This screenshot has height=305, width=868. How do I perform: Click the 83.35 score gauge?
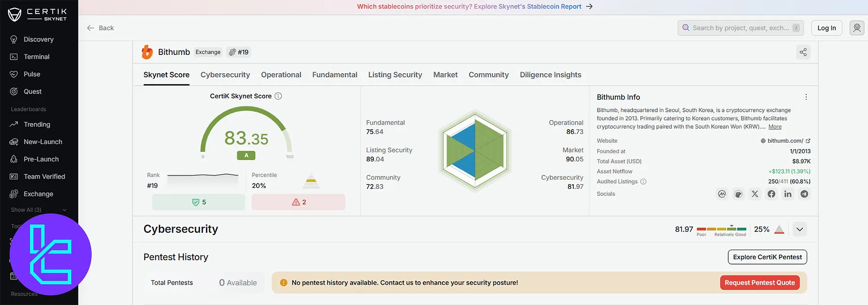point(246,133)
